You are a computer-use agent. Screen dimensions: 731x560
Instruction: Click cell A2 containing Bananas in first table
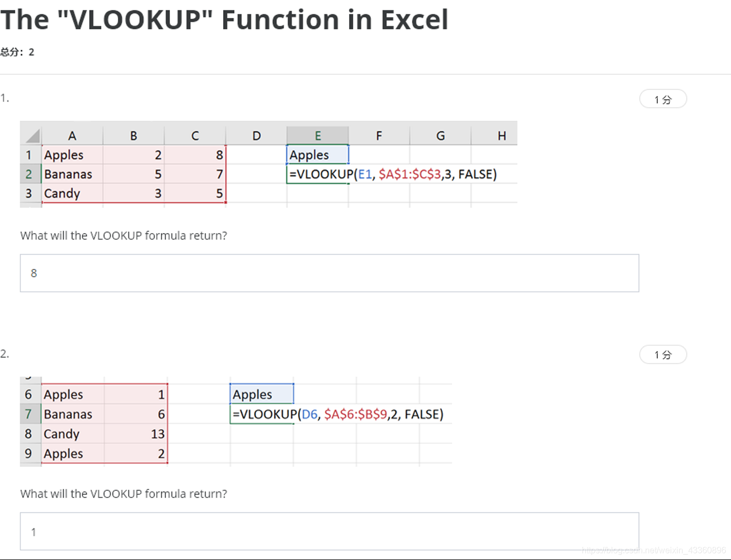coord(72,174)
